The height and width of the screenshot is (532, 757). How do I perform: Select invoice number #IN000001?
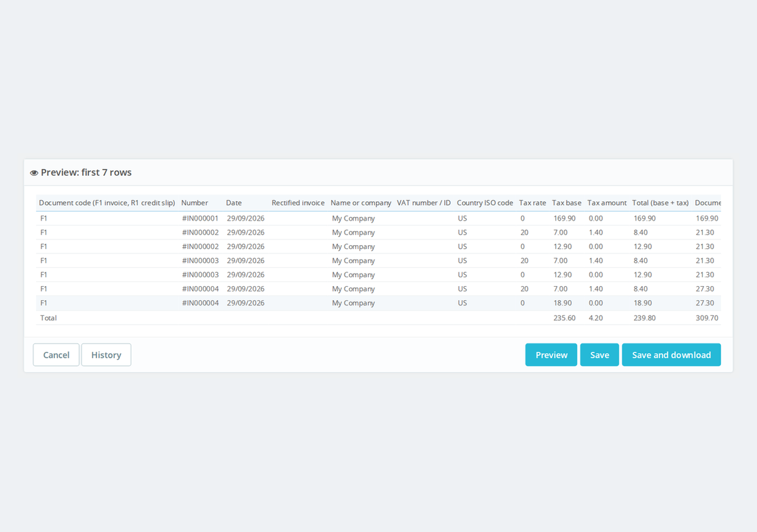[x=200, y=218]
